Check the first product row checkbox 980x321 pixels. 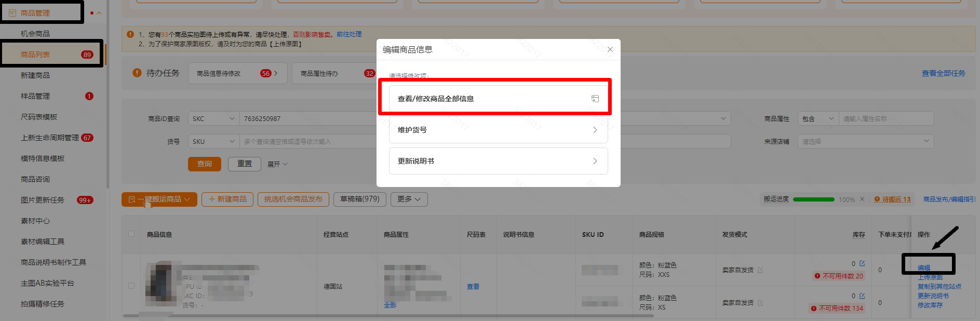click(131, 286)
